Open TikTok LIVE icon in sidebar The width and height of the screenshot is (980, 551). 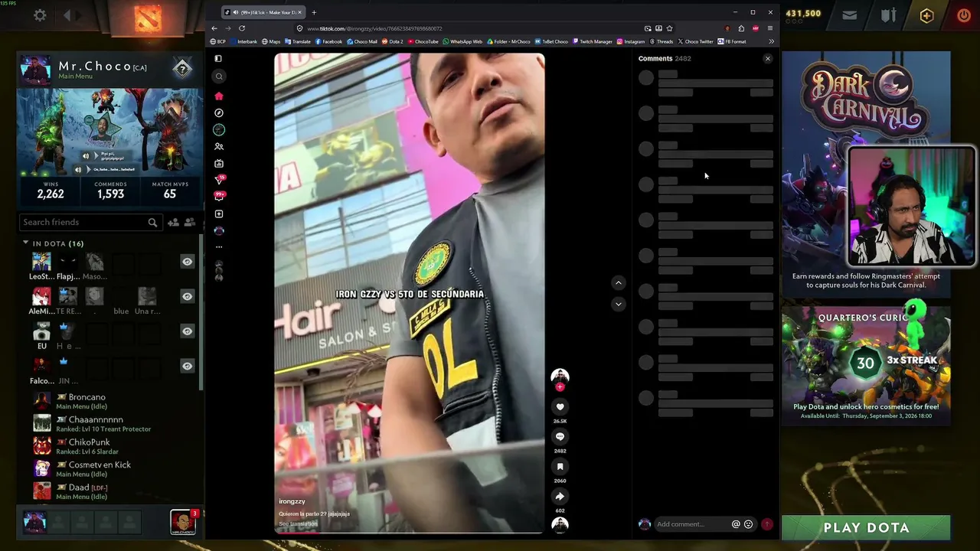[219, 163]
